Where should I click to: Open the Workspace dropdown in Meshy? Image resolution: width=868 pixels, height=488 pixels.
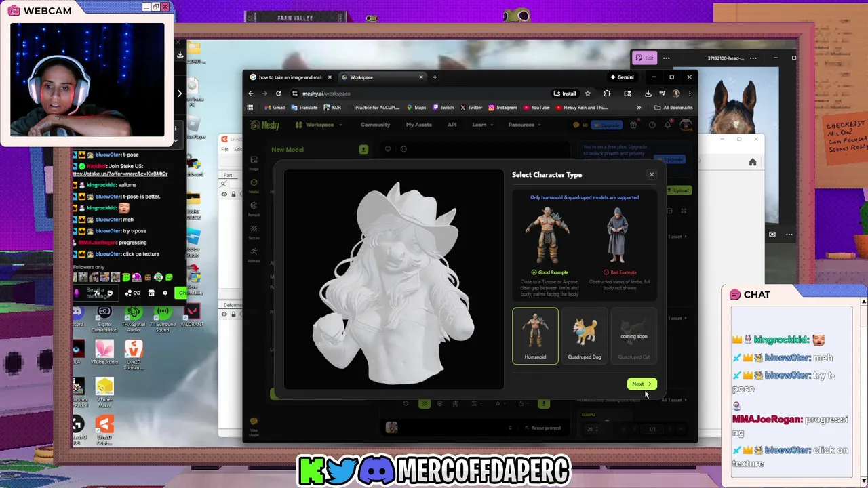point(319,125)
